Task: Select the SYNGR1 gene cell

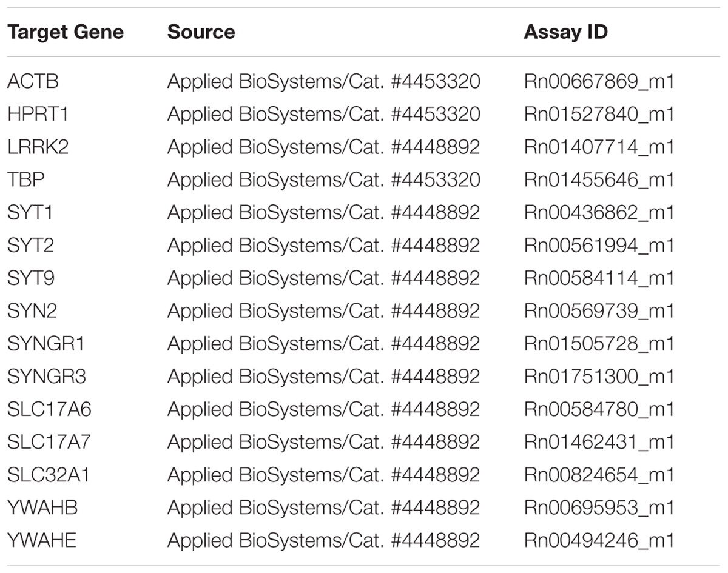Action: (46, 343)
